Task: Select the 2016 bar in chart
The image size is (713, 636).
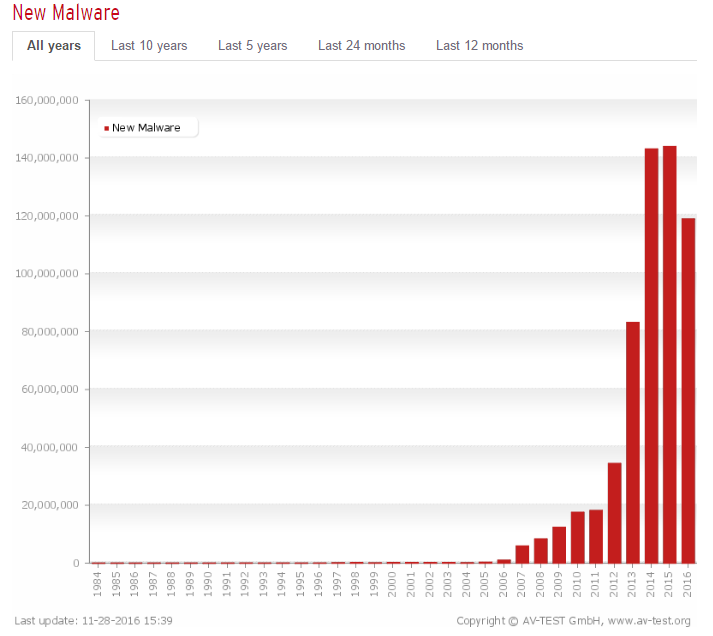Action: coord(688,391)
